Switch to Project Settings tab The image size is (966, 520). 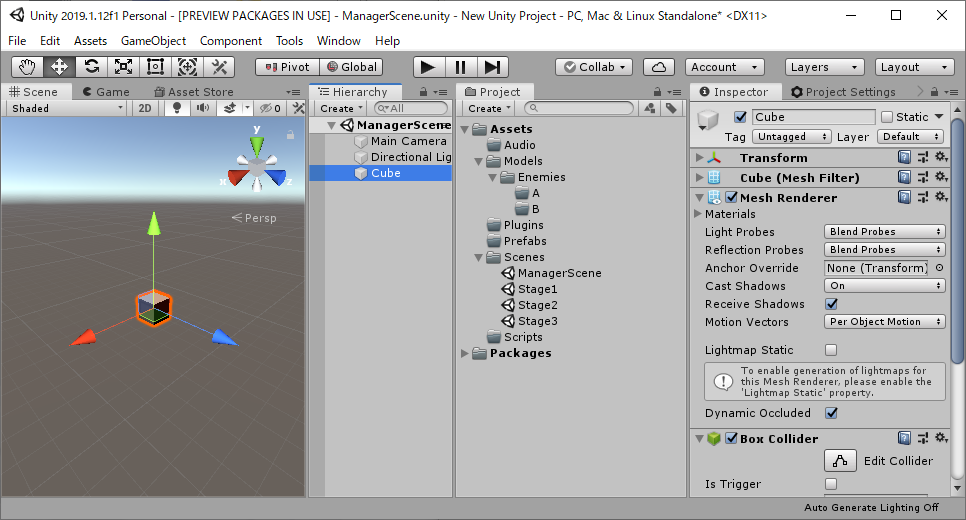843,92
